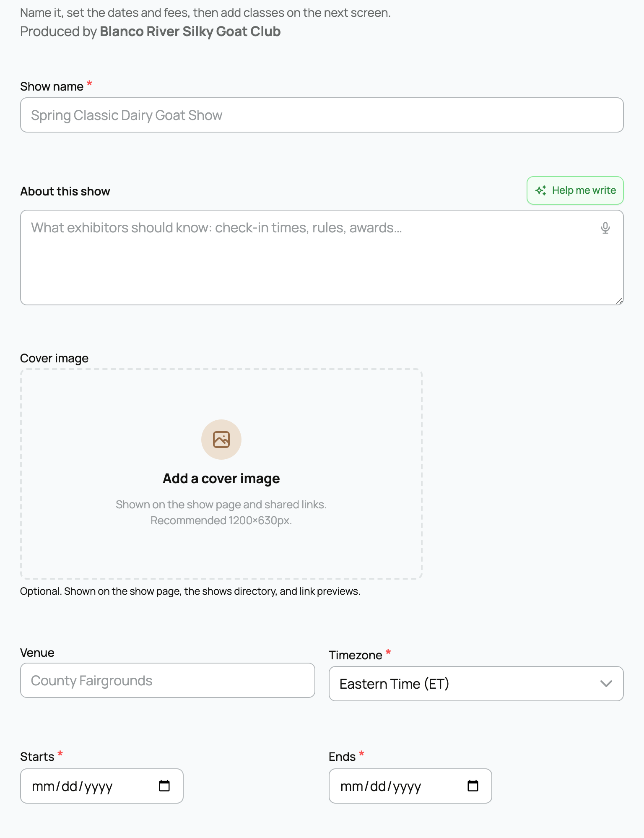Click the Blanco River Silky Goat Club name
The height and width of the screenshot is (838, 644).
[190, 31]
